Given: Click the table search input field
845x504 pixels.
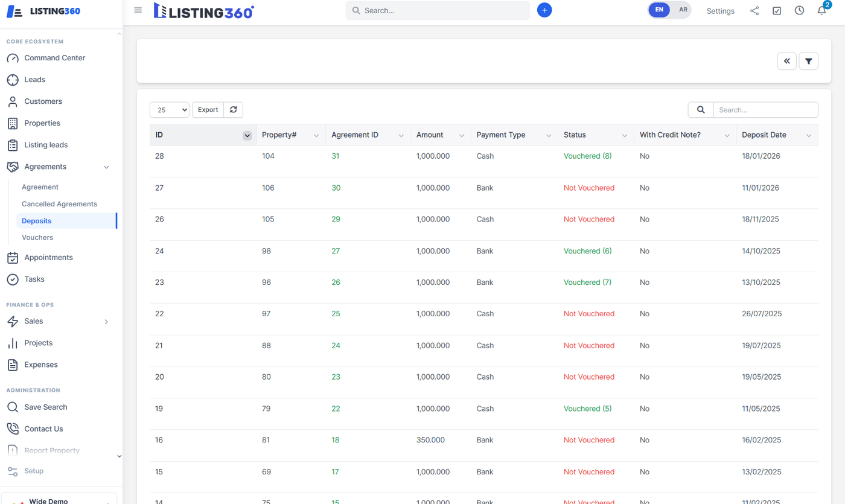Looking at the screenshot, I should pos(765,110).
